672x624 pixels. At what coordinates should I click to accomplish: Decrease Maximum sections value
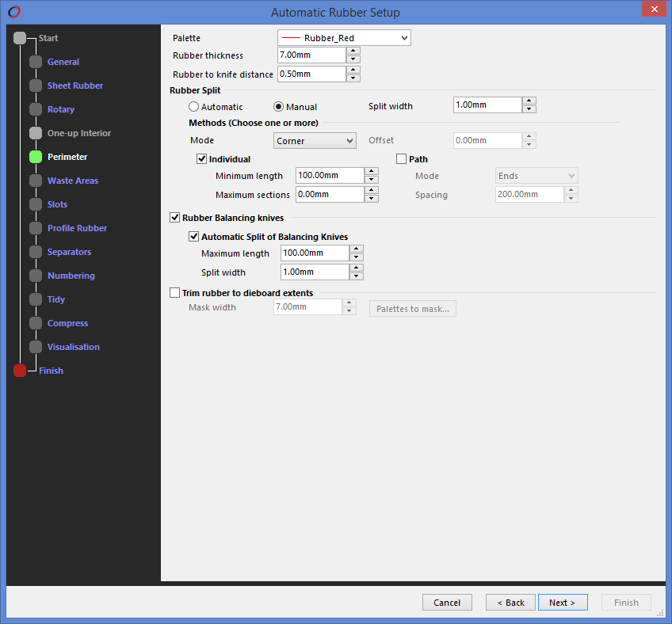click(372, 199)
